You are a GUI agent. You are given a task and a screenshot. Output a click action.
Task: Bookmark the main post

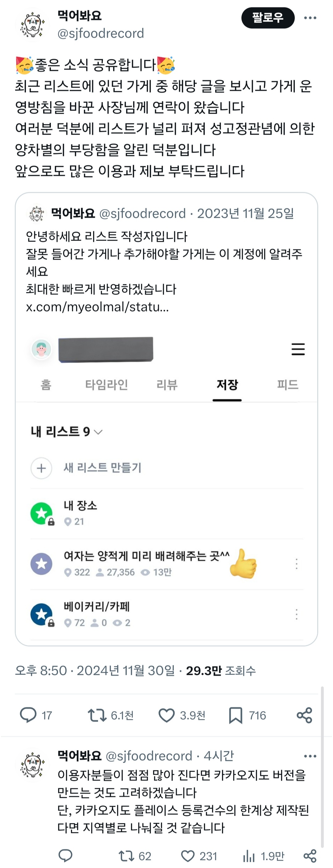tap(236, 715)
